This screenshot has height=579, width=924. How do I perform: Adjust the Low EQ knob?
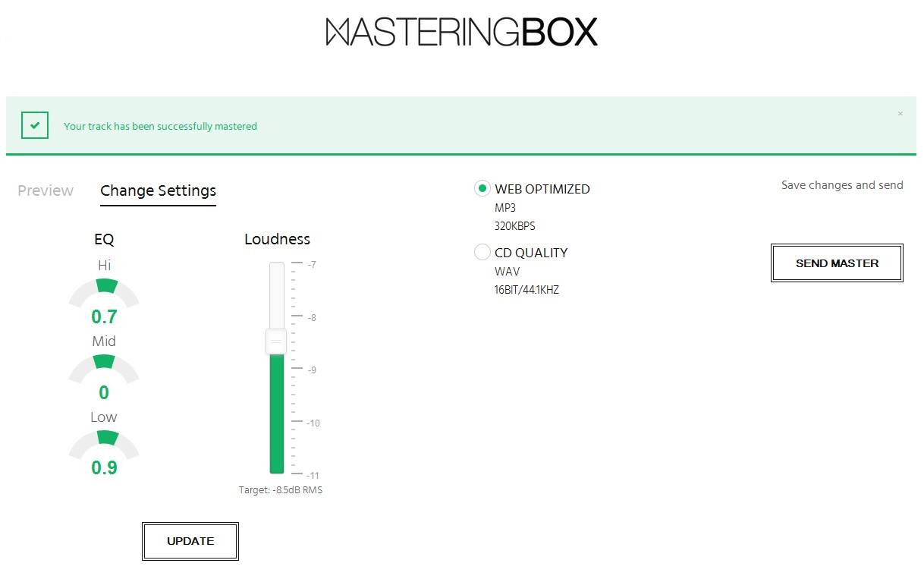pos(104,442)
